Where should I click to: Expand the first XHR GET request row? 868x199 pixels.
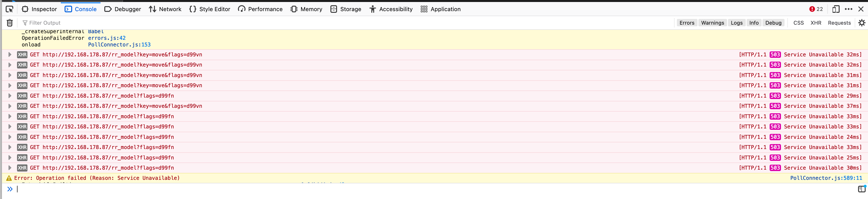click(x=10, y=55)
